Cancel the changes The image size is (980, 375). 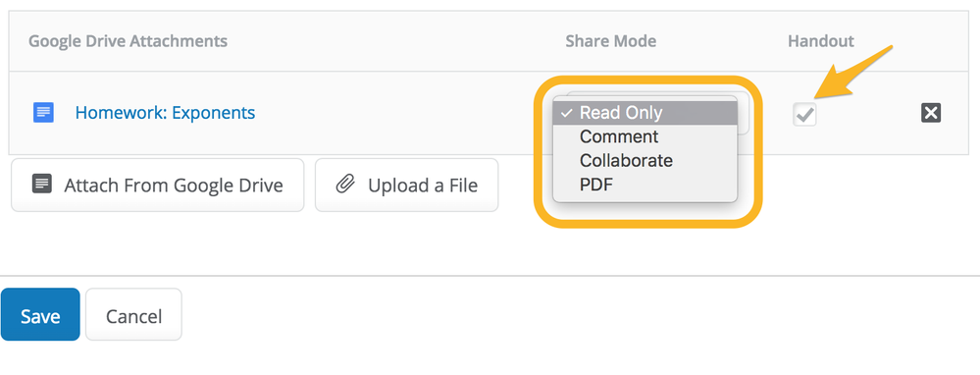coord(133,314)
